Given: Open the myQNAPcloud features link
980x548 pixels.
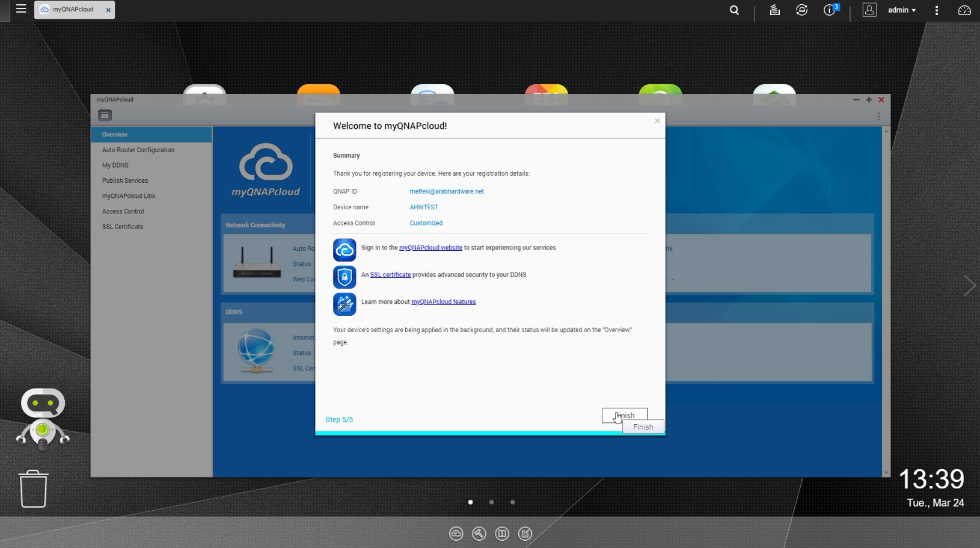Looking at the screenshot, I should (443, 302).
